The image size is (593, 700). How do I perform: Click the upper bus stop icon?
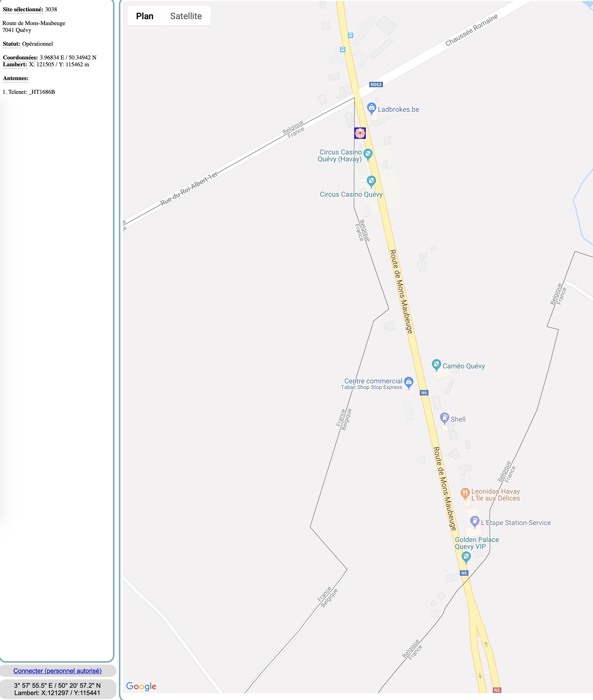click(x=350, y=35)
